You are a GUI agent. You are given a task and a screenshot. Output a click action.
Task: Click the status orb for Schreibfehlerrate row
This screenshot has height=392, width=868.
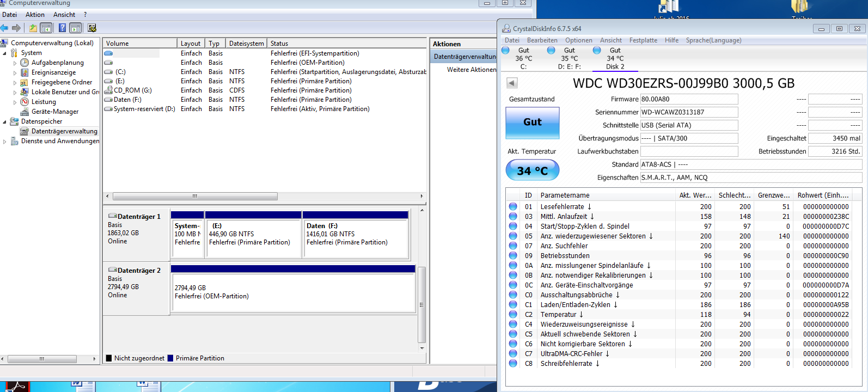tap(513, 363)
